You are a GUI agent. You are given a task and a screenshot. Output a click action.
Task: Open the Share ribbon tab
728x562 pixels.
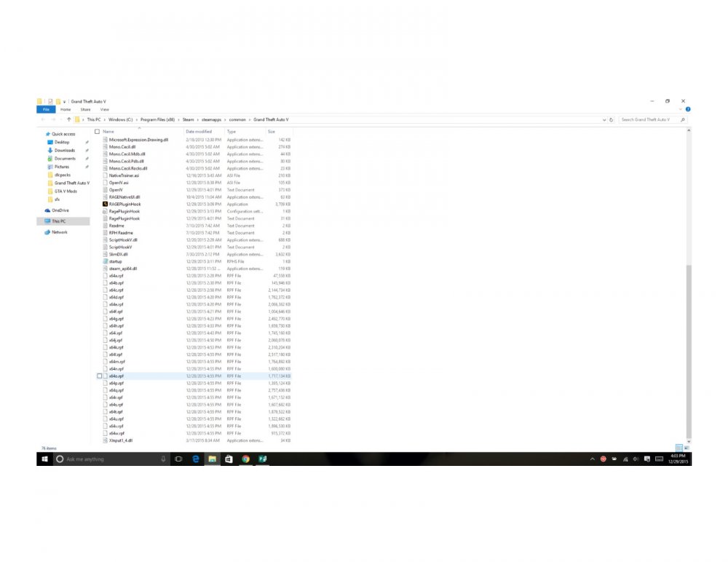coord(85,110)
